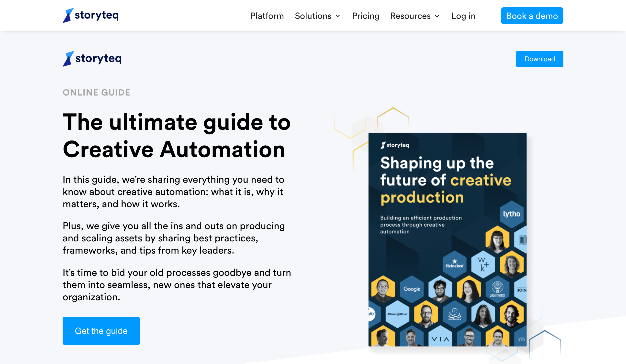The image size is (626, 364).
Task: Click the storyteq logo in the navigation bar
Action: click(x=91, y=15)
